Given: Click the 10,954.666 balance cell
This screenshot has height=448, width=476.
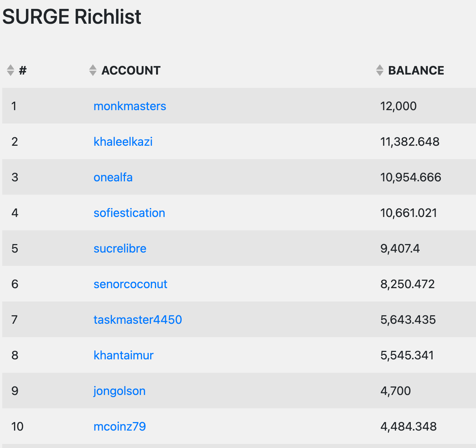Looking at the screenshot, I should [x=411, y=177].
